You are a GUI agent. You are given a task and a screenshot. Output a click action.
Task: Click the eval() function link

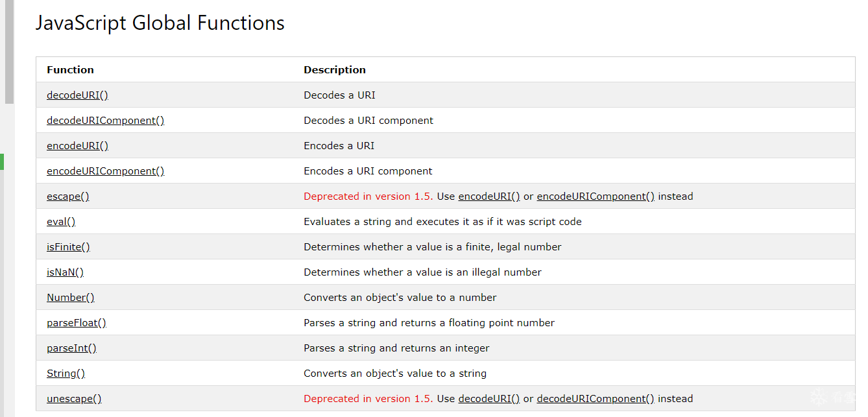pos(61,222)
